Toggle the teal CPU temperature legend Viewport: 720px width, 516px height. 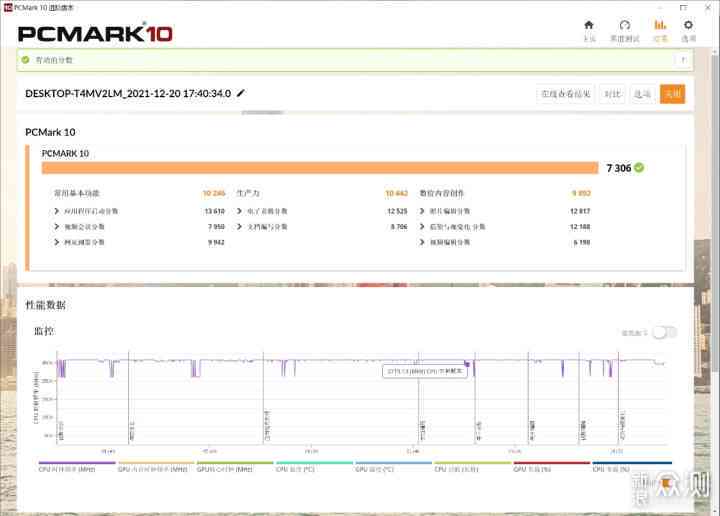(x=315, y=467)
